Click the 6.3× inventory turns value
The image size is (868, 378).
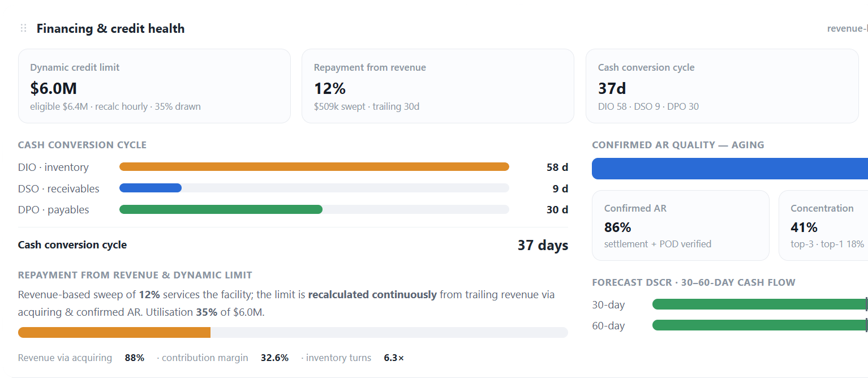tap(394, 358)
